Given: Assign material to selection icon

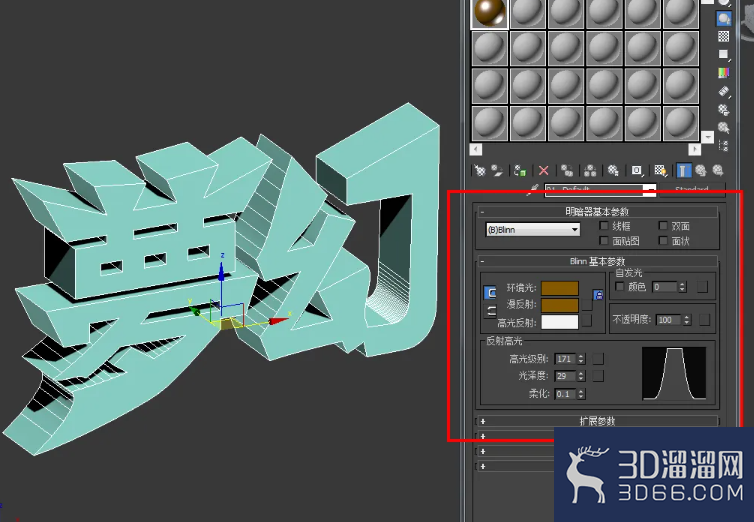Looking at the screenshot, I should (x=520, y=170).
